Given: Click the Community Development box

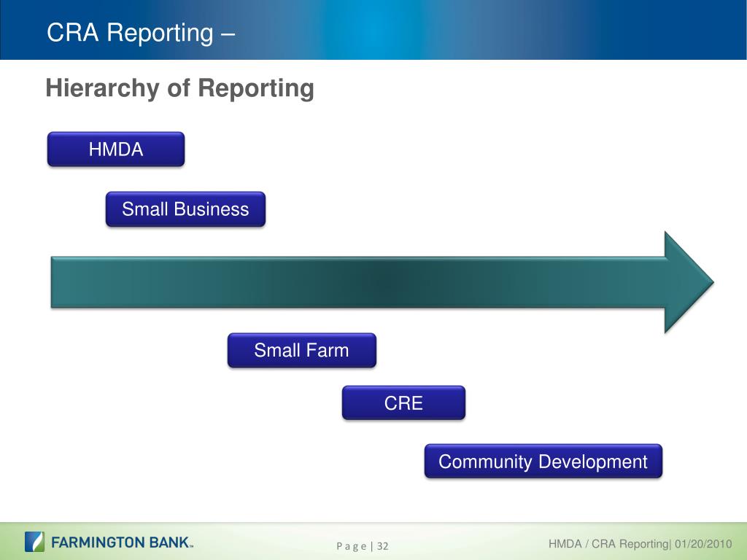Looking at the screenshot, I should coord(543,461).
